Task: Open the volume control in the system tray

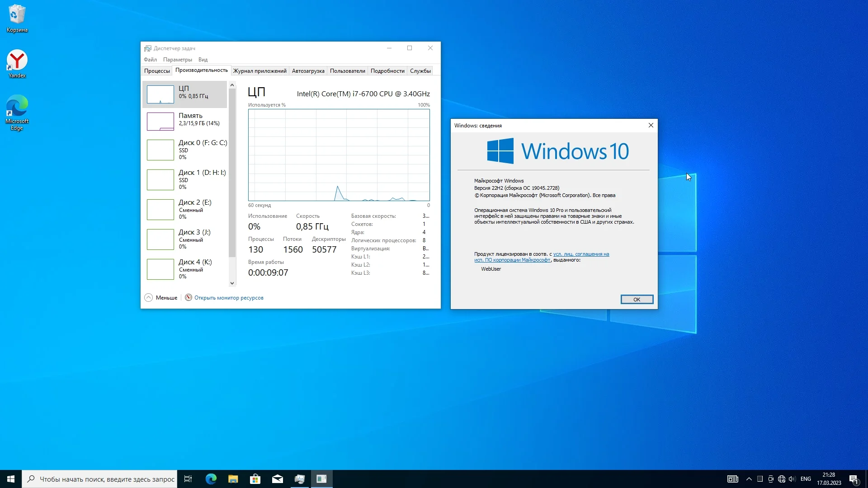Action: click(792, 479)
